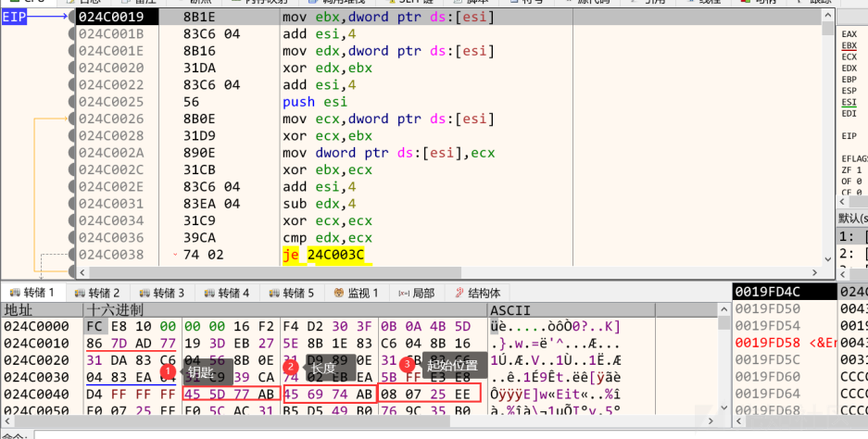Select instruction mov dword ptr ds:[esi],ecx
This screenshot has height=439, width=868.
coord(388,153)
